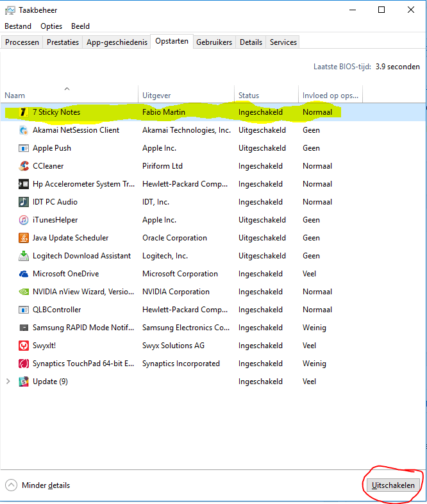Click the Uitschakelen button

click(x=393, y=485)
